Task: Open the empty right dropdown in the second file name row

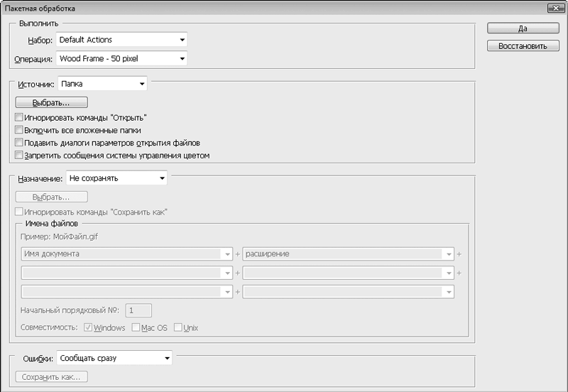Action: click(x=348, y=273)
